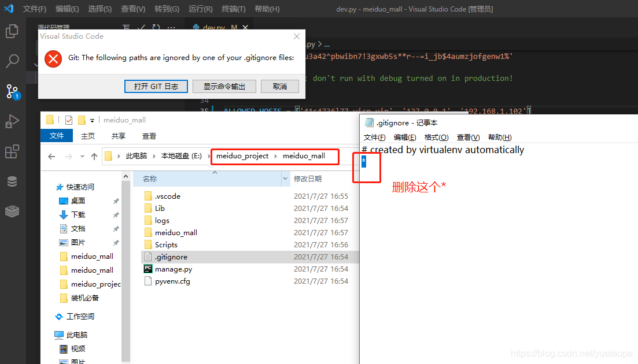Select the meiduo_mall folder in file list

[176, 233]
